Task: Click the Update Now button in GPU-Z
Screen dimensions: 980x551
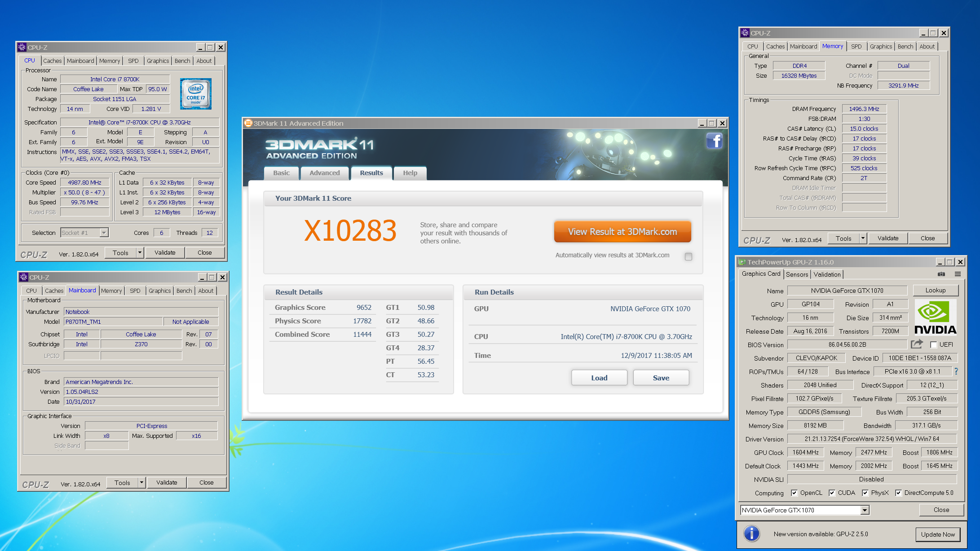Action: [938, 534]
